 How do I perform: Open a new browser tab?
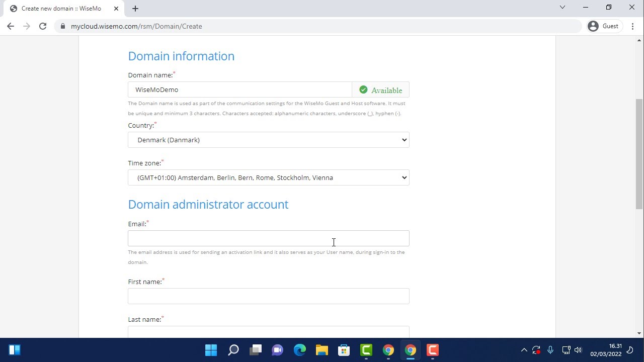tap(135, 9)
